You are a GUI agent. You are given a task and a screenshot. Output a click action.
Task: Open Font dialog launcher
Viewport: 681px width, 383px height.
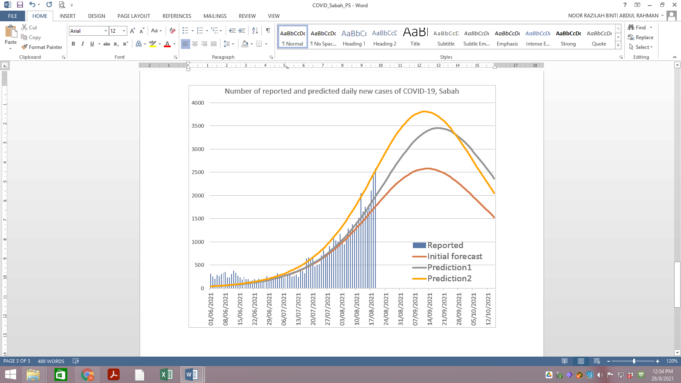click(x=175, y=57)
